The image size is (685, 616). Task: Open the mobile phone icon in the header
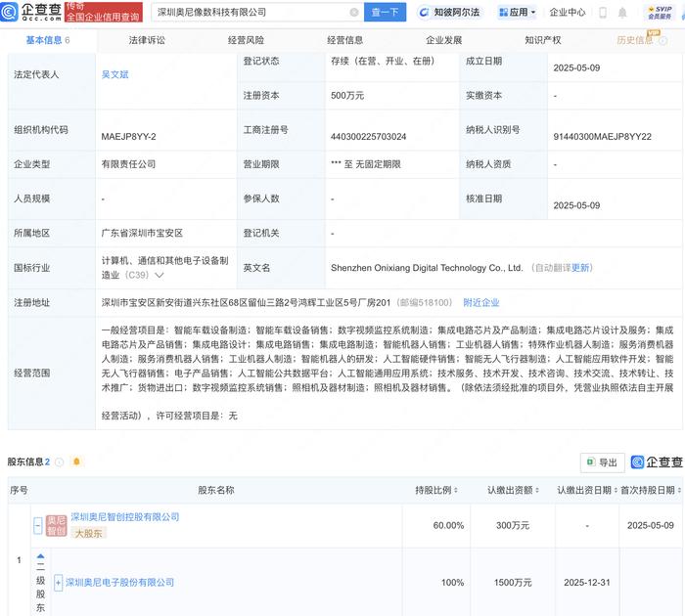(x=603, y=13)
